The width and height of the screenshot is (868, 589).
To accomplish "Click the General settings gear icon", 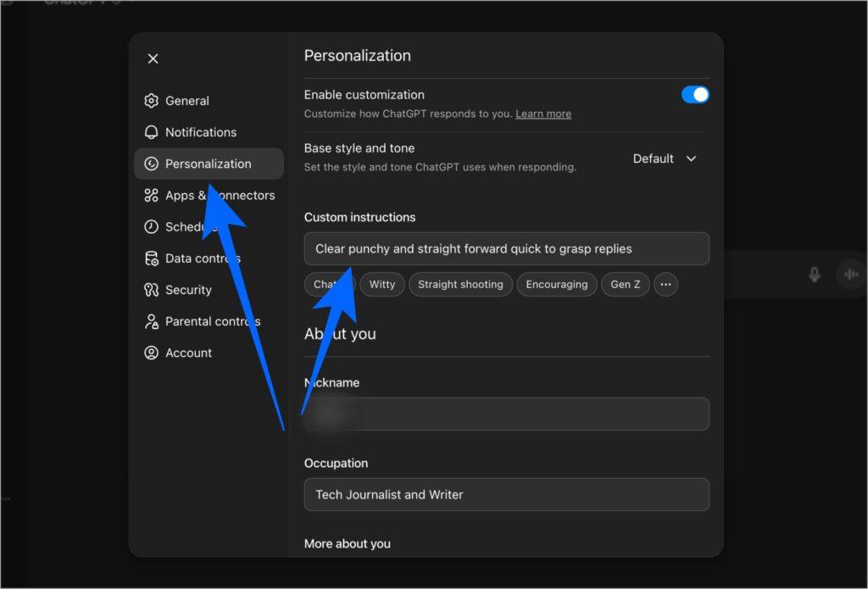I will (x=151, y=100).
